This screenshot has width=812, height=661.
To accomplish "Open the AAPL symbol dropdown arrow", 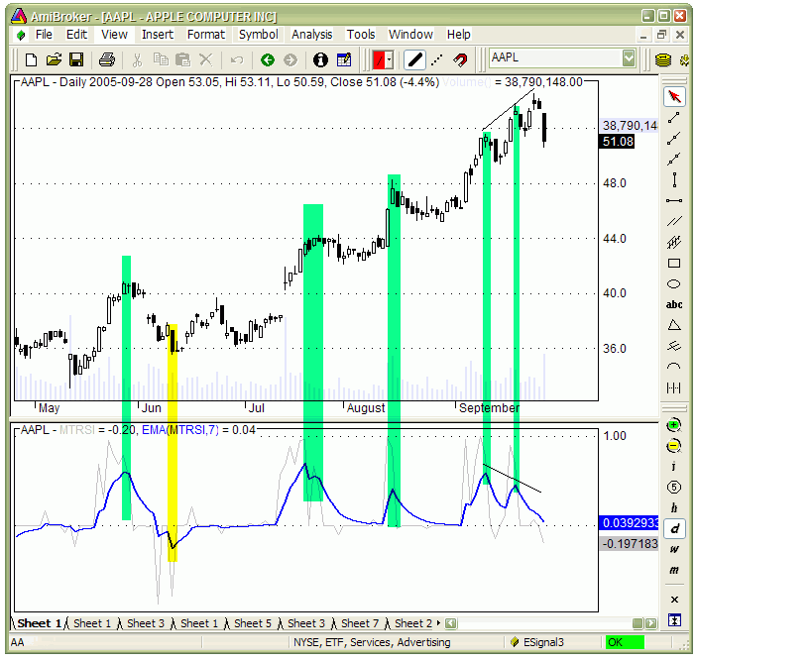I will (629, 57).
